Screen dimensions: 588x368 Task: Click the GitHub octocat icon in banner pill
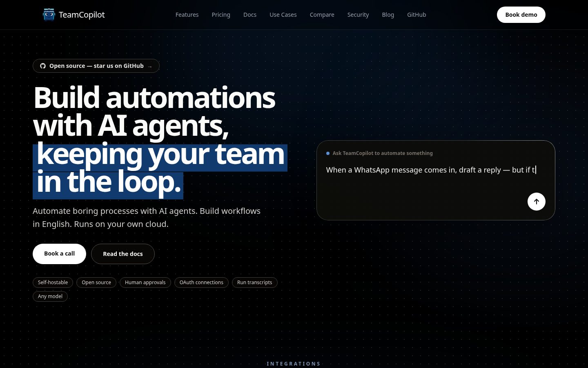(43, 66)
